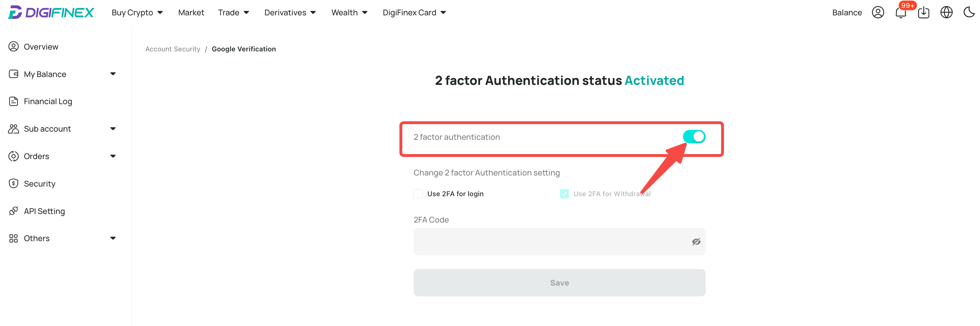
Task: Click Sub account label in sidebar
Action: point(47,128)
